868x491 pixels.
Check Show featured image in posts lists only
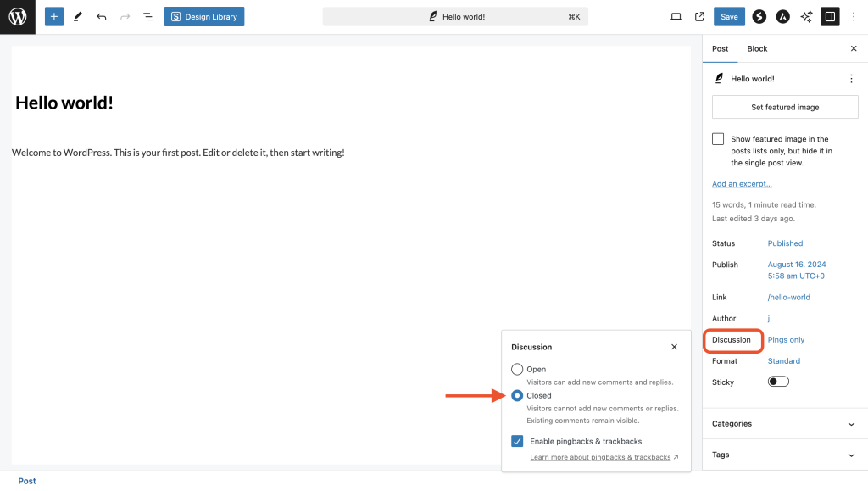coord(718,139)
